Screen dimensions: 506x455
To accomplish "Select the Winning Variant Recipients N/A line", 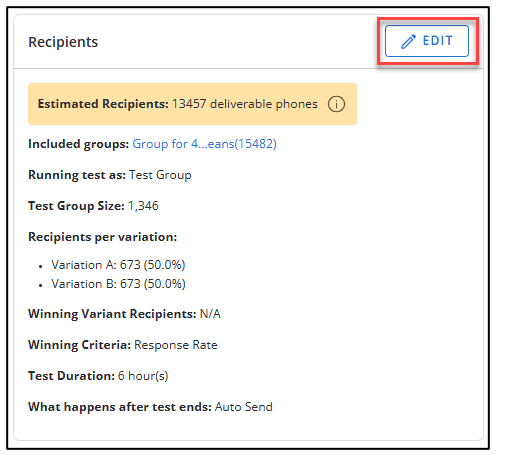I will click(124, 314).
